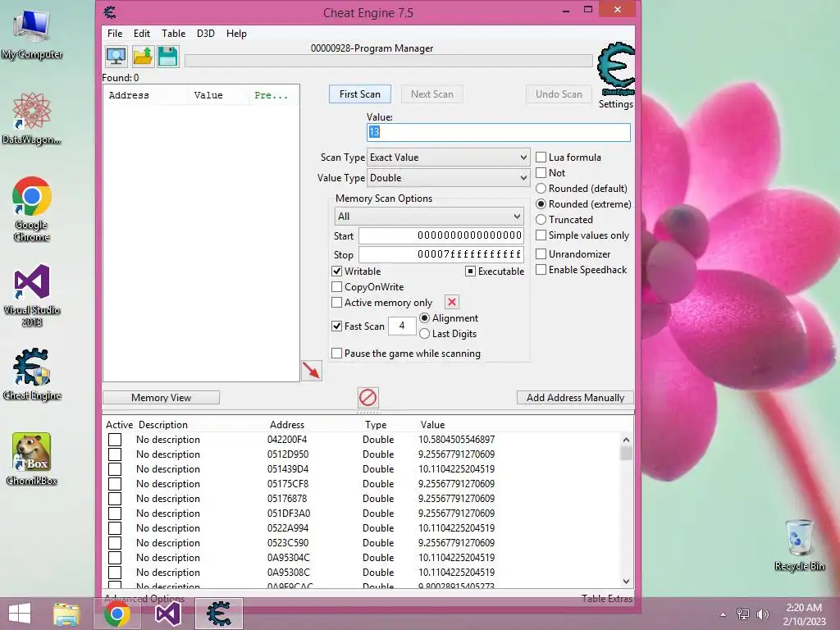
Task: Toggle the Executable checkbox
Action: tap(470, 271)
